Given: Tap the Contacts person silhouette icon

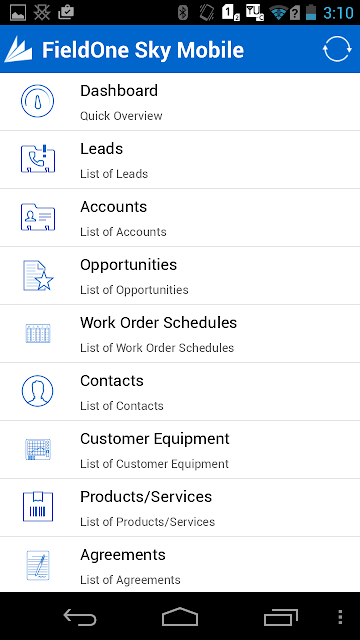Looking at the screenshot, I should point(37,391).
